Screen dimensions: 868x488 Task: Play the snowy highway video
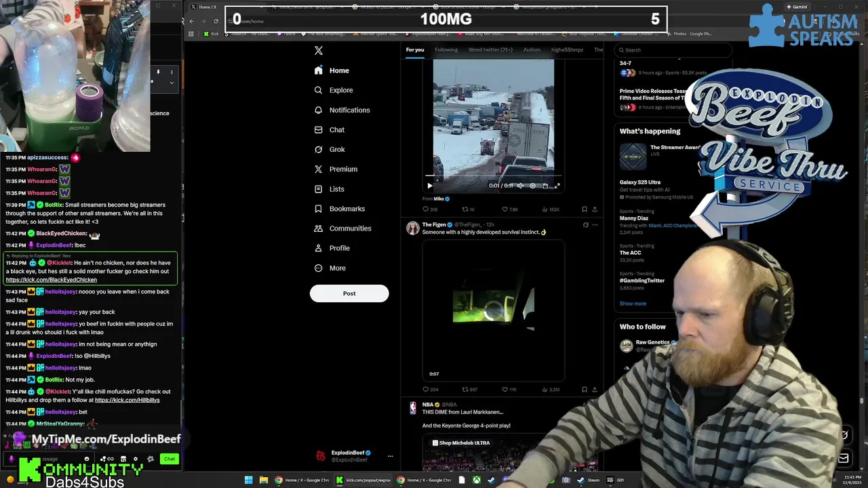[x=430, y=186]
